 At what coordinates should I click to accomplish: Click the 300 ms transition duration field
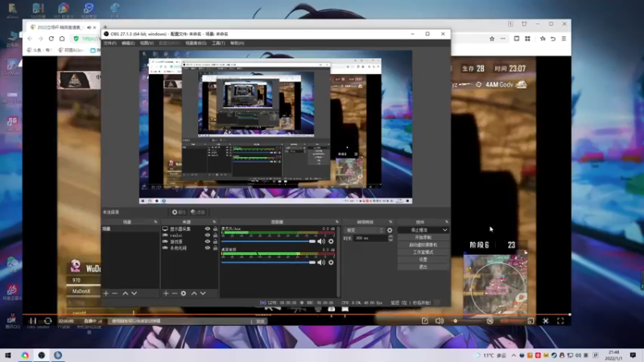click(x=370, y=238)
